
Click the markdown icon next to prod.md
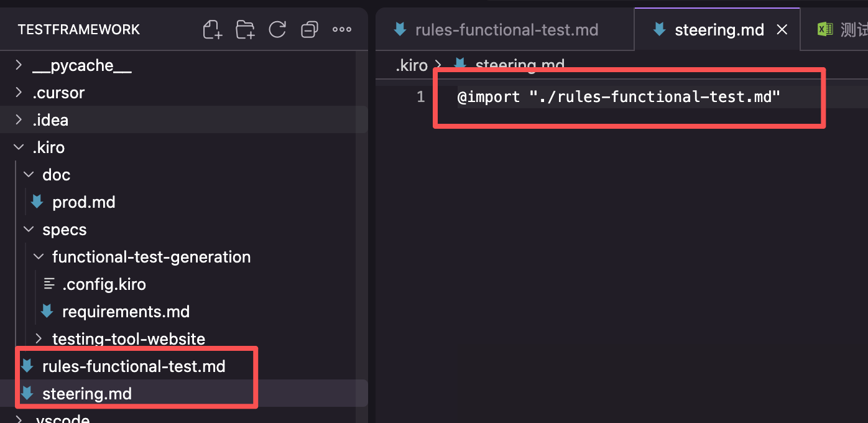pyautogui.click(x=37, y=202)
